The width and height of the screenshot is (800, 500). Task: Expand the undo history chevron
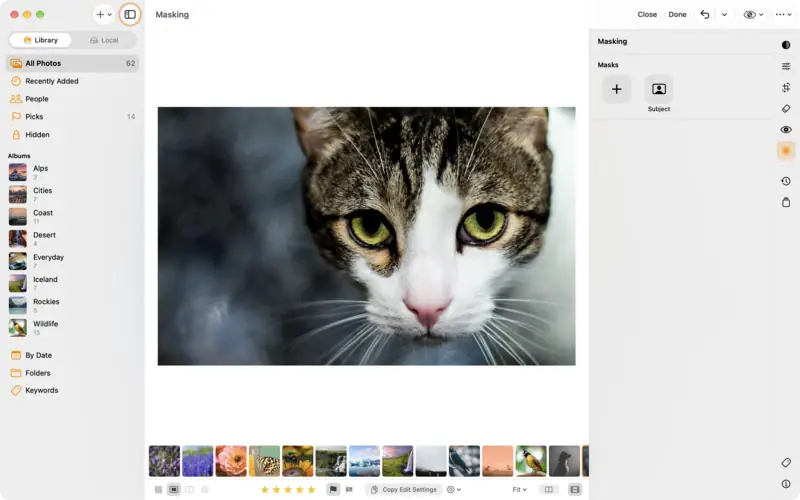(x=724, y=15)
